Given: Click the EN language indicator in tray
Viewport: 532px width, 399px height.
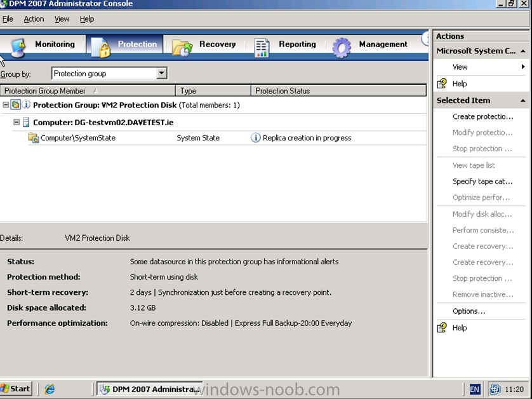Looking at the screenshot, I should coord(475,389).
